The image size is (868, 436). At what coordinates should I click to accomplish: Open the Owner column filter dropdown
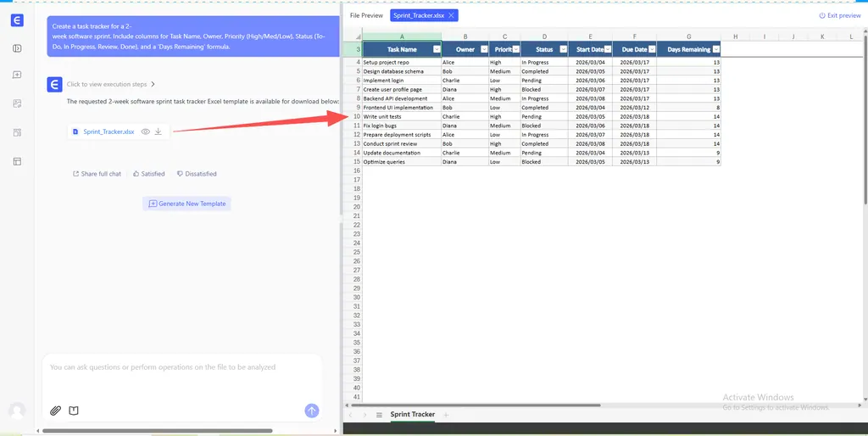tap(482, 50)
